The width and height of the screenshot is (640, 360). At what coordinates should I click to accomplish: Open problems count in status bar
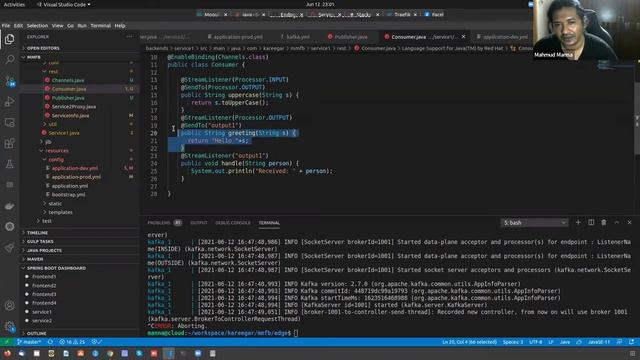[72, 342]
